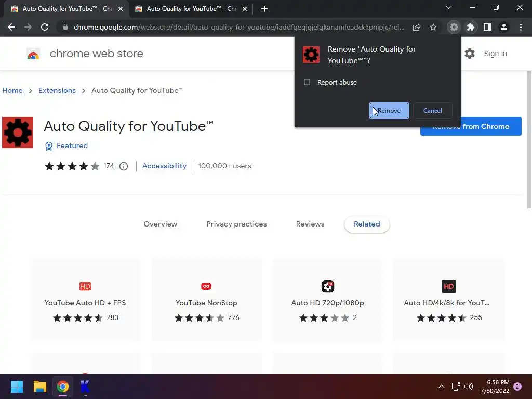Open the notification badge showing 2

pyautogui.click(x=517, y=387)
